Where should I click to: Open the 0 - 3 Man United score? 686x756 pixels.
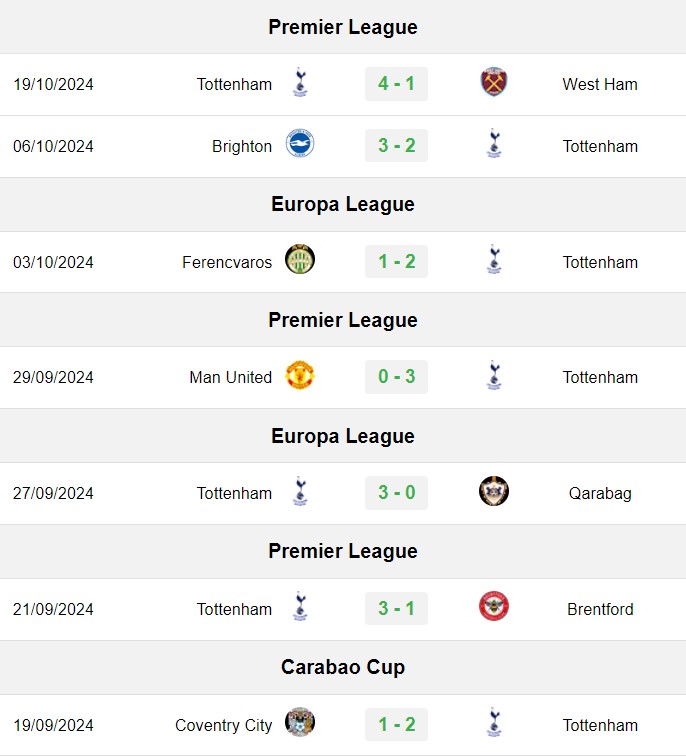pos(396,377)
